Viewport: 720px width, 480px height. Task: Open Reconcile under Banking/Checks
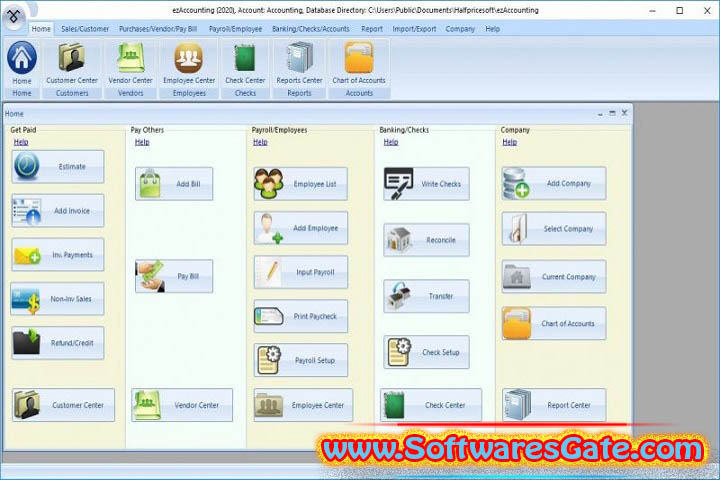(x=427, y=240)
